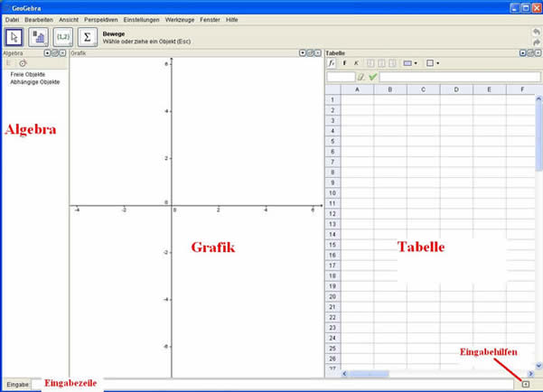This screenshot has height=392, width=543.
Task: Click the Eingabe input bar field
Action: pos(272,385)
